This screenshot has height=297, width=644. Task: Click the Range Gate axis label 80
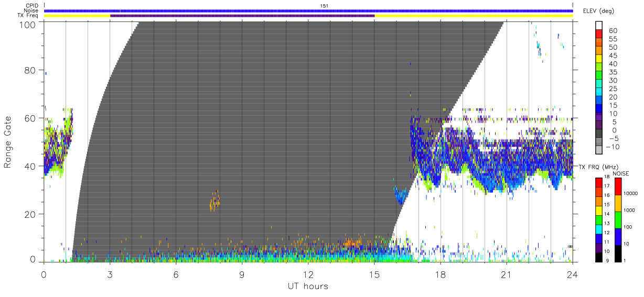[x=30, y=70]
